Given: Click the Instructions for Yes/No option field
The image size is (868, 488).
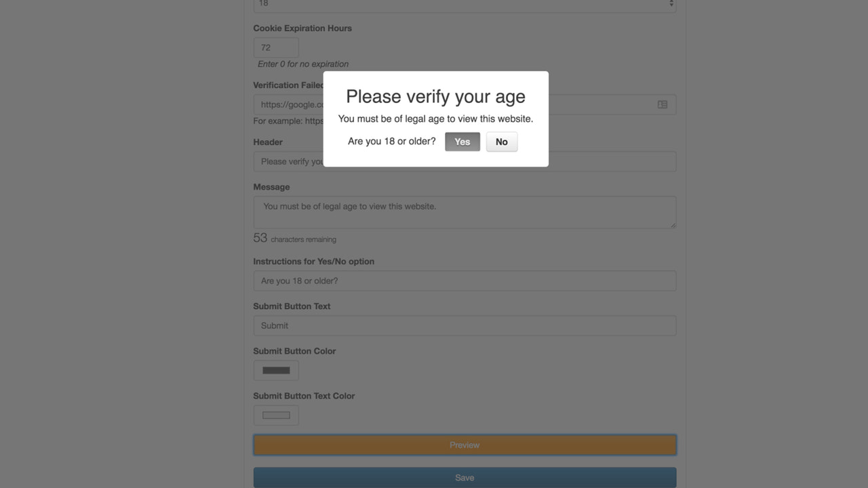Looking at the screenshot, I should pos(465,281).
